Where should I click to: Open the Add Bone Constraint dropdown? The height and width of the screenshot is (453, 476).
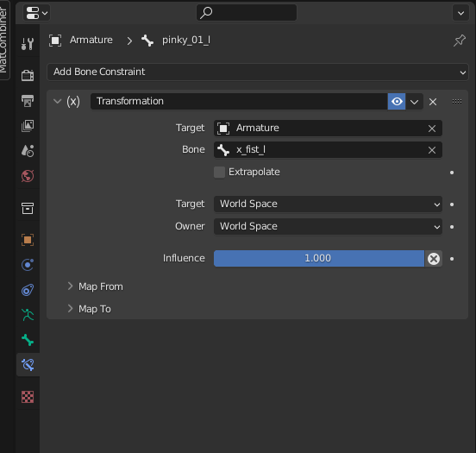click(x=258, y=72)
